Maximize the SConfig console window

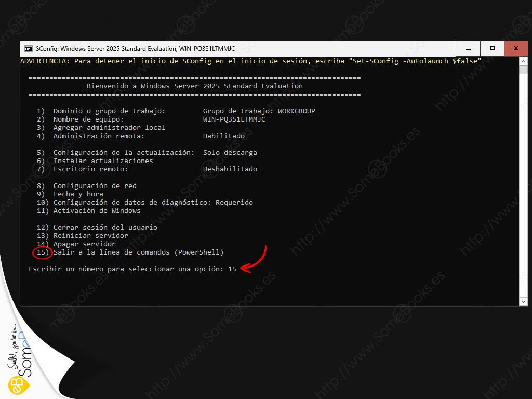(492, 48)
